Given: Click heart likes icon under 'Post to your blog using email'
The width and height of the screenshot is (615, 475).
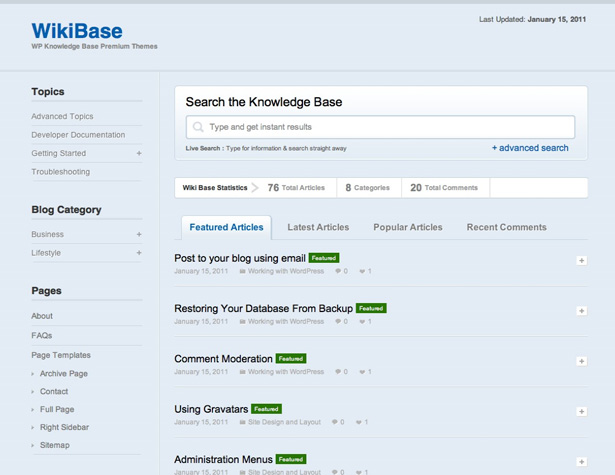Looking at the screenshot, I should pos(362,271).
